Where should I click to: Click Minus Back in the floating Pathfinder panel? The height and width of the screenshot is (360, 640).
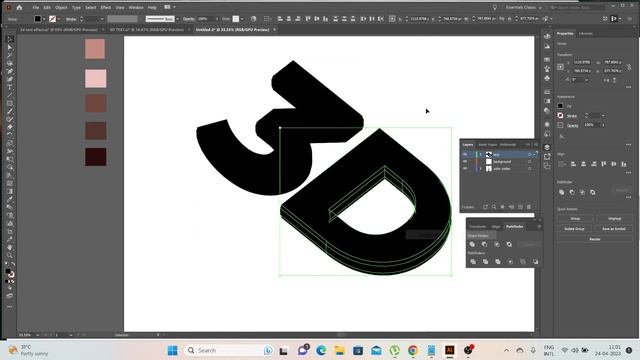tap(535, 262)
